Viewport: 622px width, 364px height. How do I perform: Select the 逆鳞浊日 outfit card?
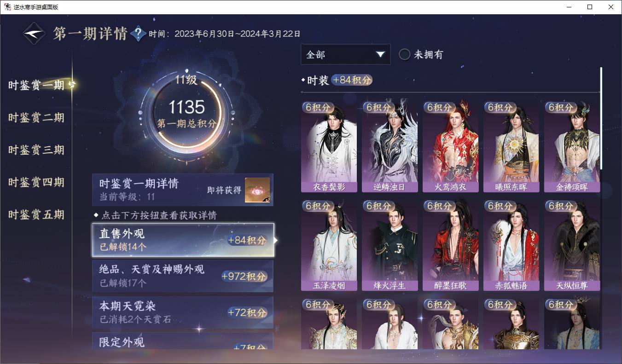[389, 147]
